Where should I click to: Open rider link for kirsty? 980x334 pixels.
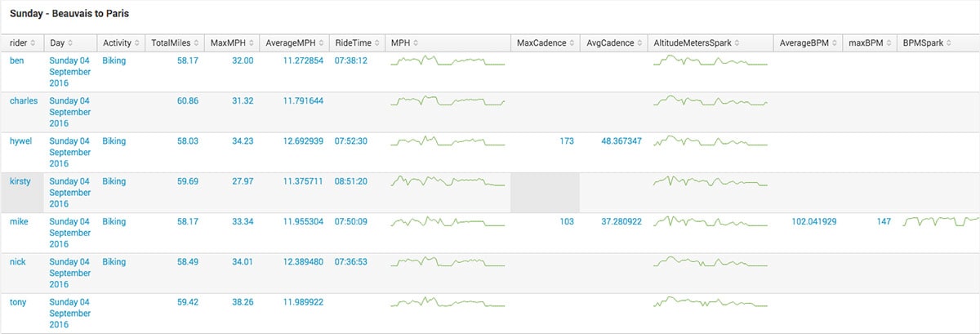click(20, 181)
